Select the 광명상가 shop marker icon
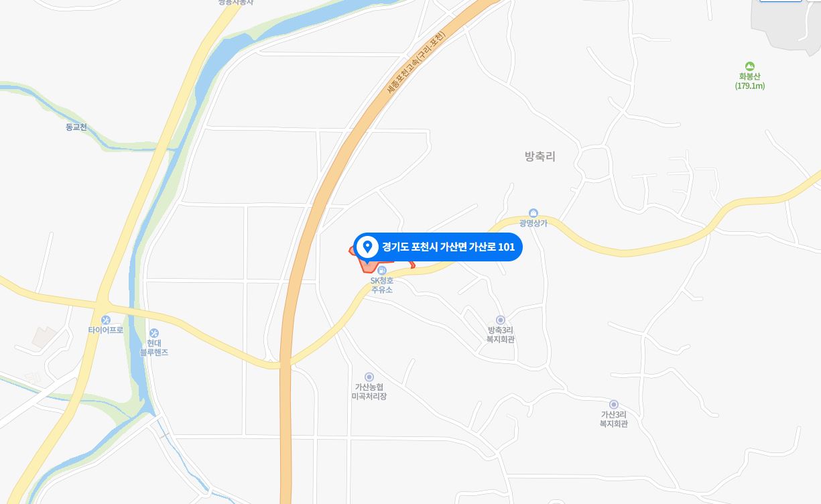The height and width of the screenshot is (504, 821). coord(533,213)
